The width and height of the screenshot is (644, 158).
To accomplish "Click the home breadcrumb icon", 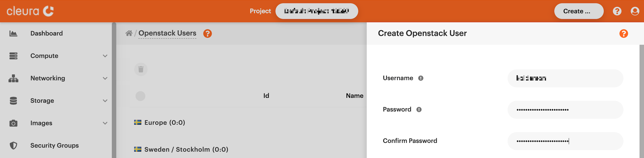I will point(129,33).
